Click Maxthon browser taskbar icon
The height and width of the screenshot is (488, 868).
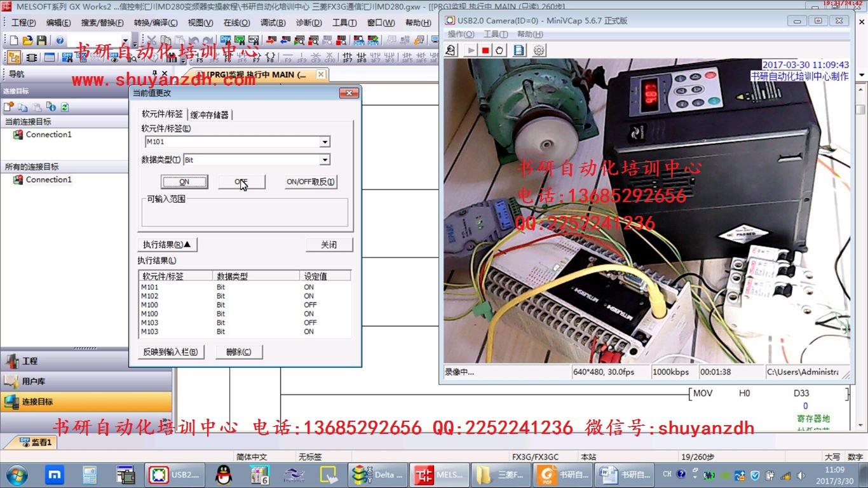tap(55, 475)
